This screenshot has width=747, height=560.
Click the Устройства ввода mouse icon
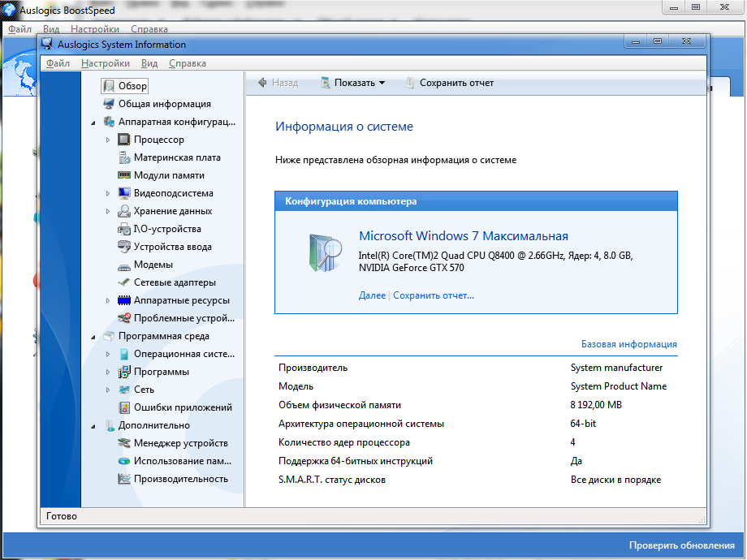tap(124, 247)
